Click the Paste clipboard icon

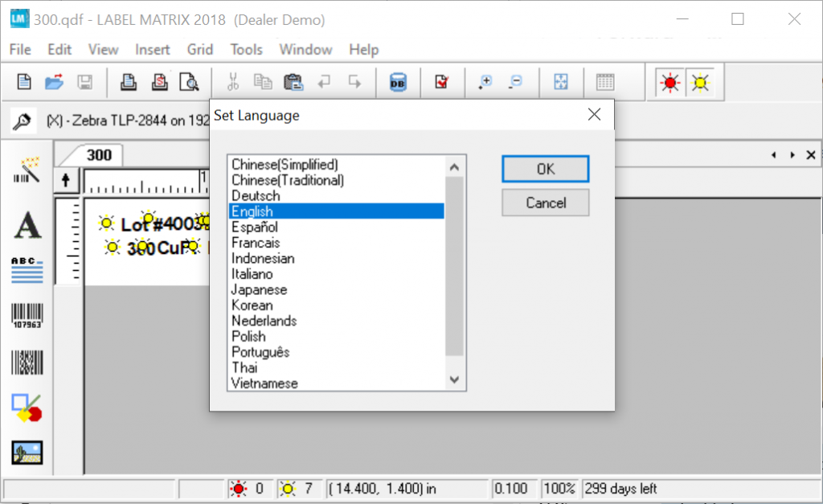pyautogui.click(x=293, y=82)
